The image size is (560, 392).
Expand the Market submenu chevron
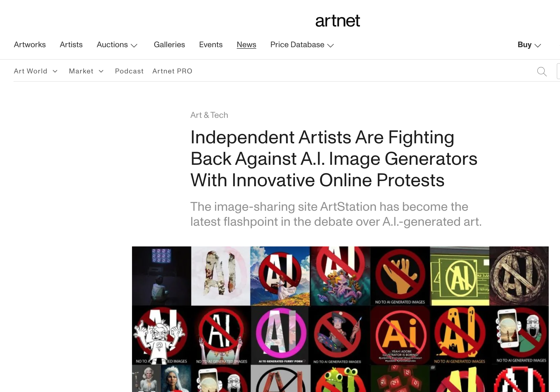pos(101,71)
